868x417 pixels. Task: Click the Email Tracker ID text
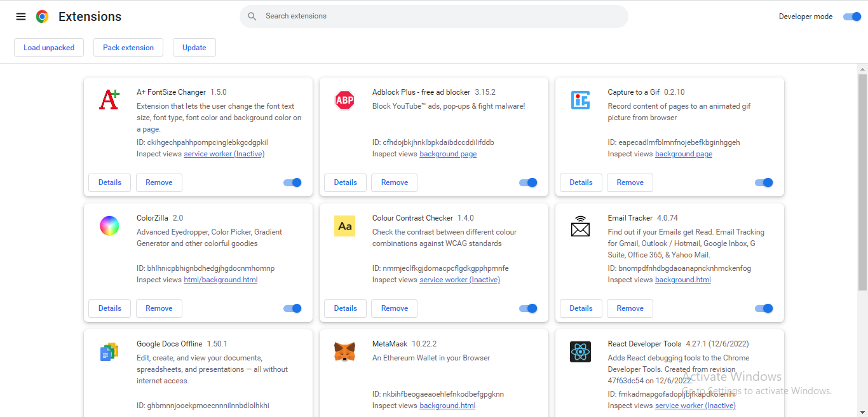679,268
